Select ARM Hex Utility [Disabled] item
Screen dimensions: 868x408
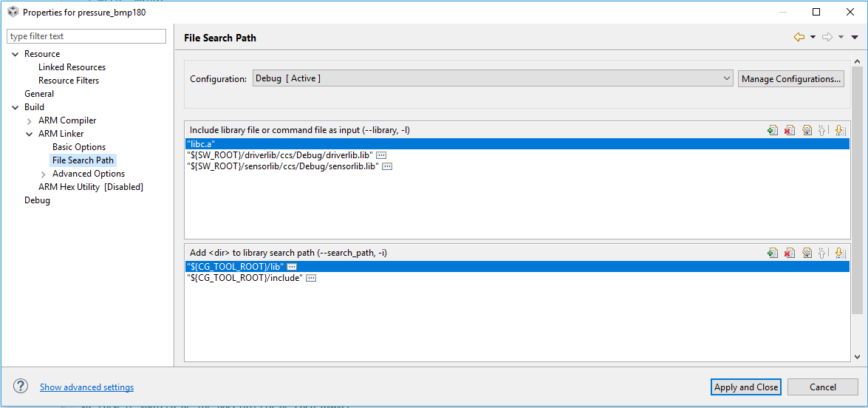click(x=91, y=187)
